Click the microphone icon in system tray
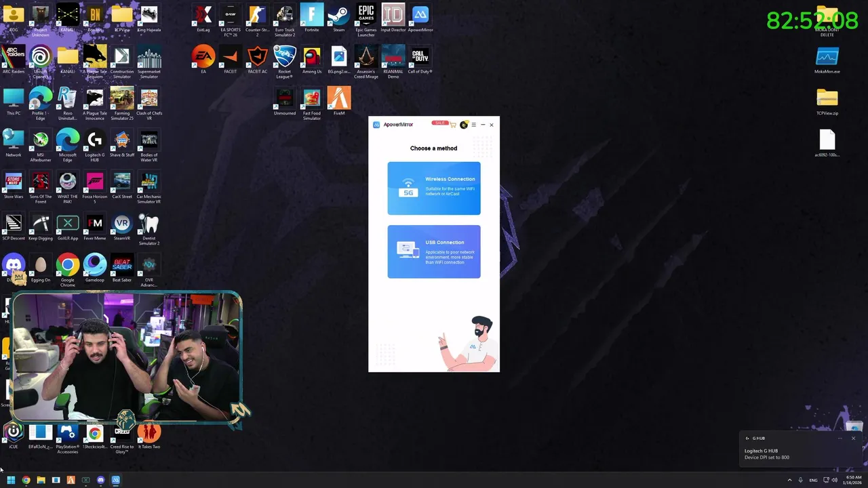 801,480
